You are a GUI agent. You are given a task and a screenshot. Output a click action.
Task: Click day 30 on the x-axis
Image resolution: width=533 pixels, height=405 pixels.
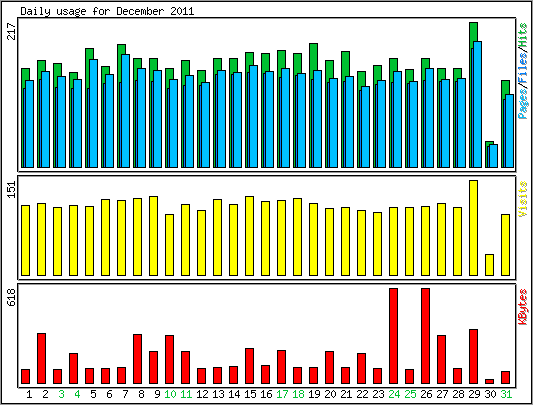490,394
